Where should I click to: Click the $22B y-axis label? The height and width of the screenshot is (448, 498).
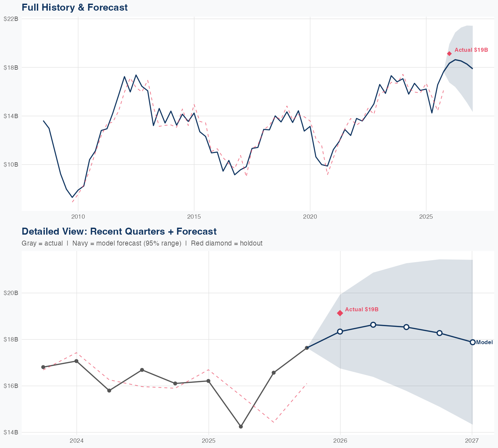pyautogui.click(x=11, y=19)
